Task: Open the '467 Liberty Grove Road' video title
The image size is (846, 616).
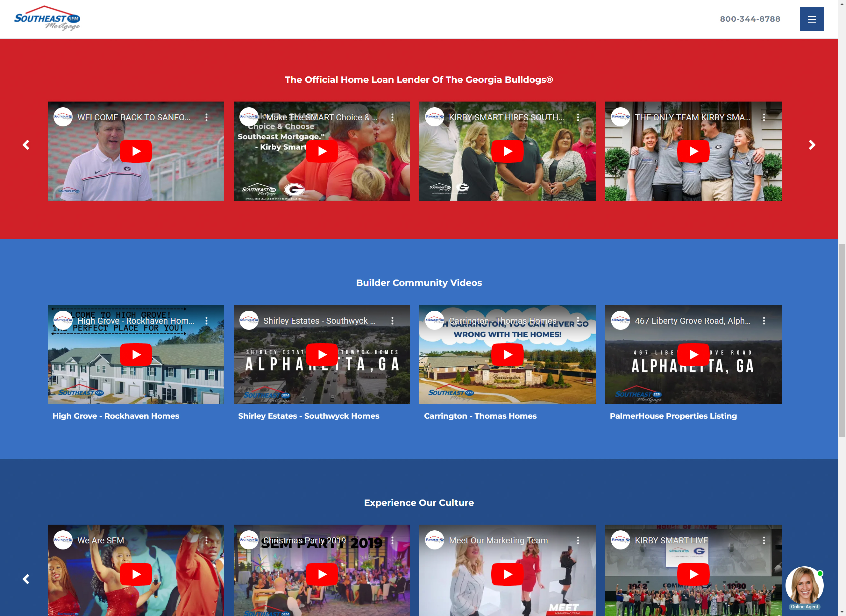Action: (x=692, y=321)
